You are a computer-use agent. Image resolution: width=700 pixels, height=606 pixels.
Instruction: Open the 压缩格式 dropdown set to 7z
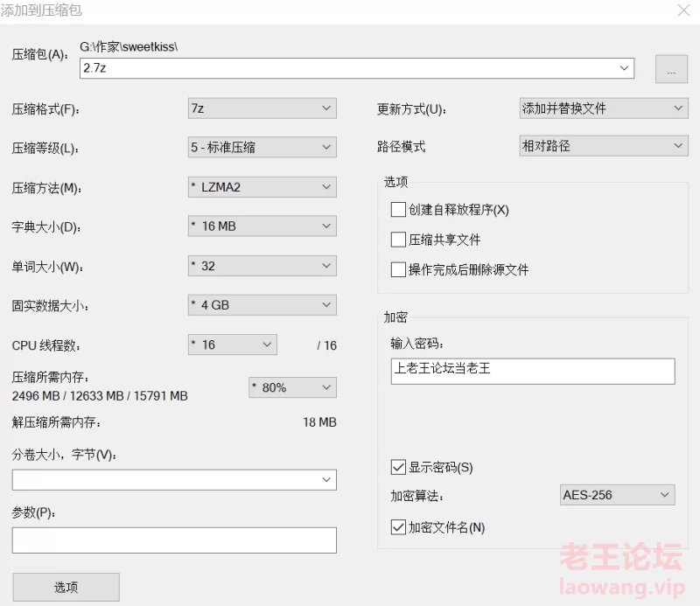tap(262, 108)
